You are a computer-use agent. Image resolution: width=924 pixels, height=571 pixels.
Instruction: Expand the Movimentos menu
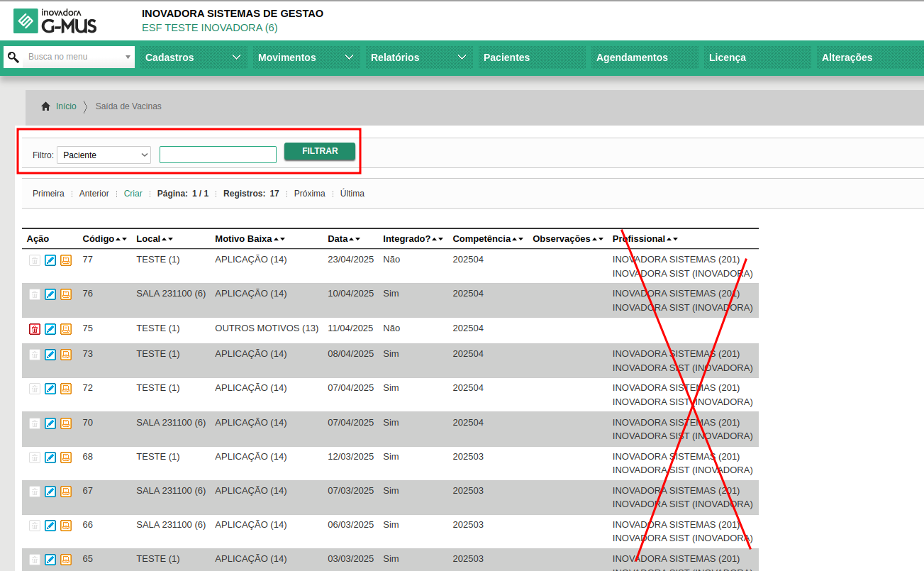pos(306,57)
